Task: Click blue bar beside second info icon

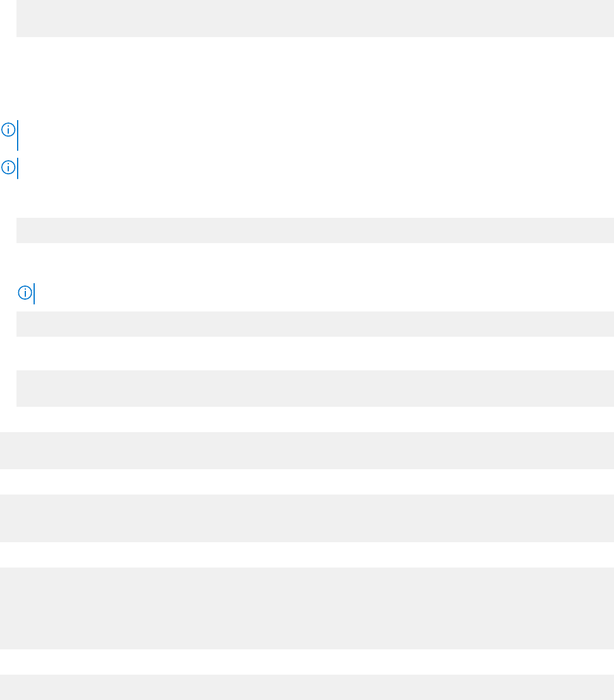Action: (18, 168)
